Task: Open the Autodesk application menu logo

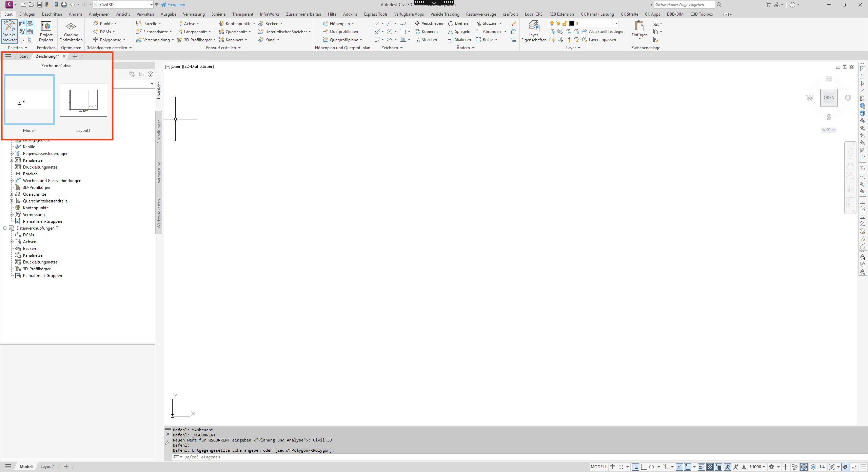Action: pos(9,5)
